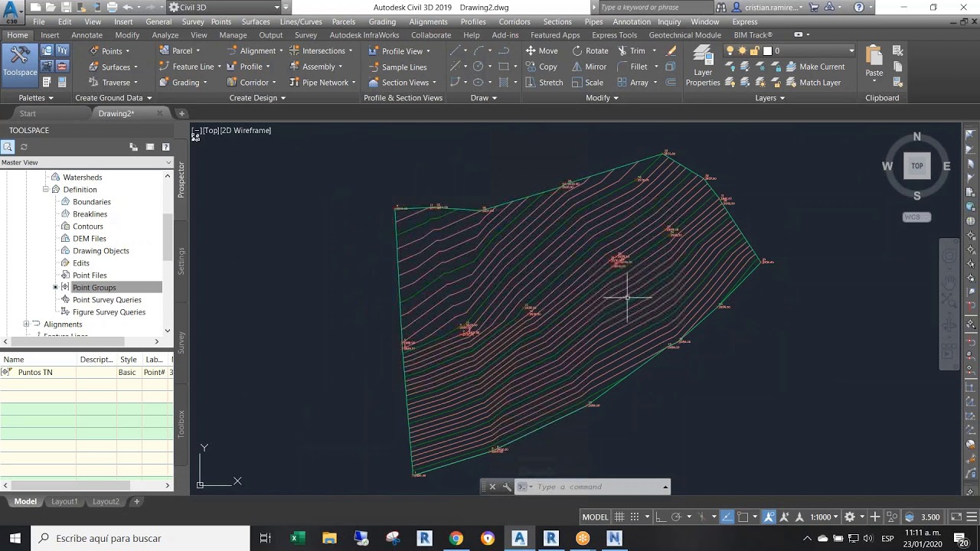
Task: Select the Move tool
Action: click(541, 51)
